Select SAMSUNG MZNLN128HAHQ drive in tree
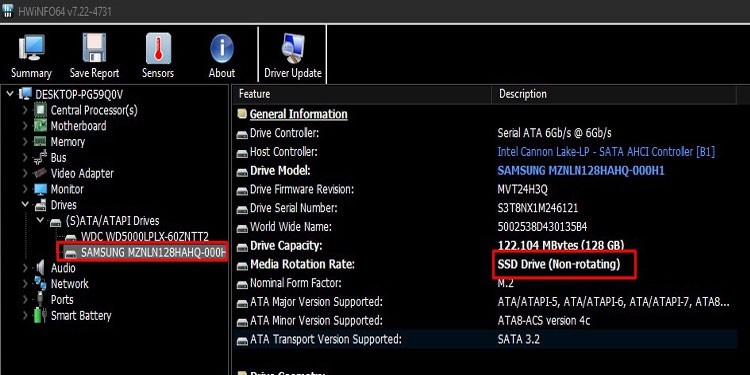 pos(153,252)
